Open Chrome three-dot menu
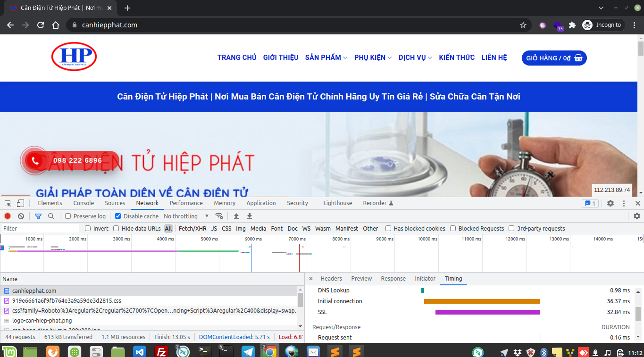This screenshot has width=644, height=357. 635,25
